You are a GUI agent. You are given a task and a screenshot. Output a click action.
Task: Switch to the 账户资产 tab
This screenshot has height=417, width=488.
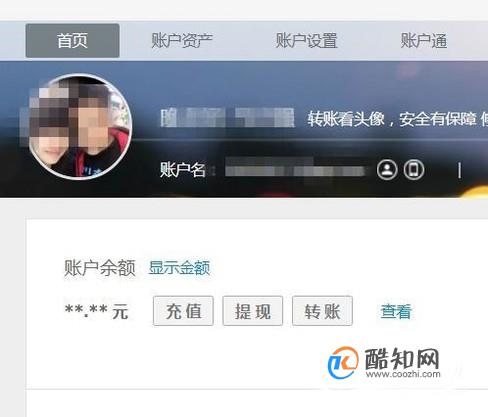tap(182, 41)
